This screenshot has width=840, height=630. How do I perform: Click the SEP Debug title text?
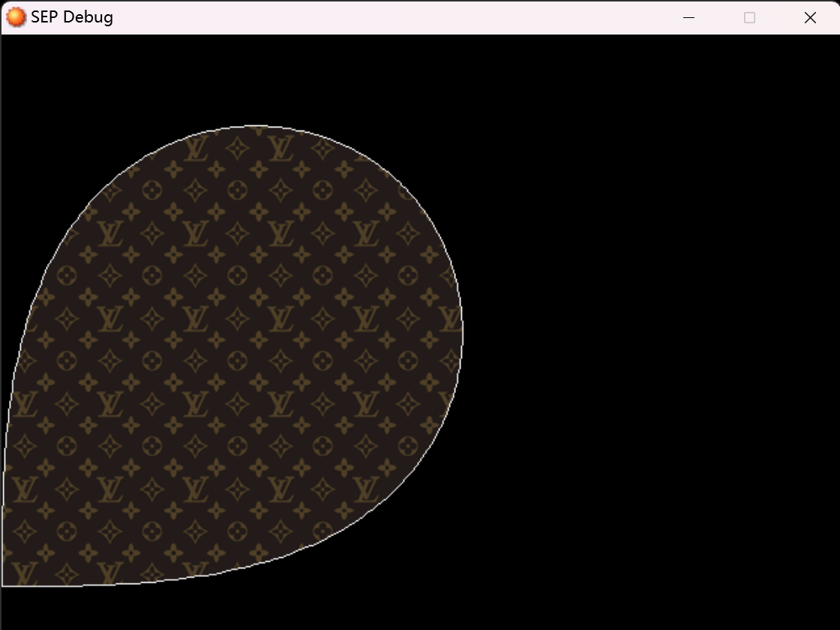click(x=72, y=17)
